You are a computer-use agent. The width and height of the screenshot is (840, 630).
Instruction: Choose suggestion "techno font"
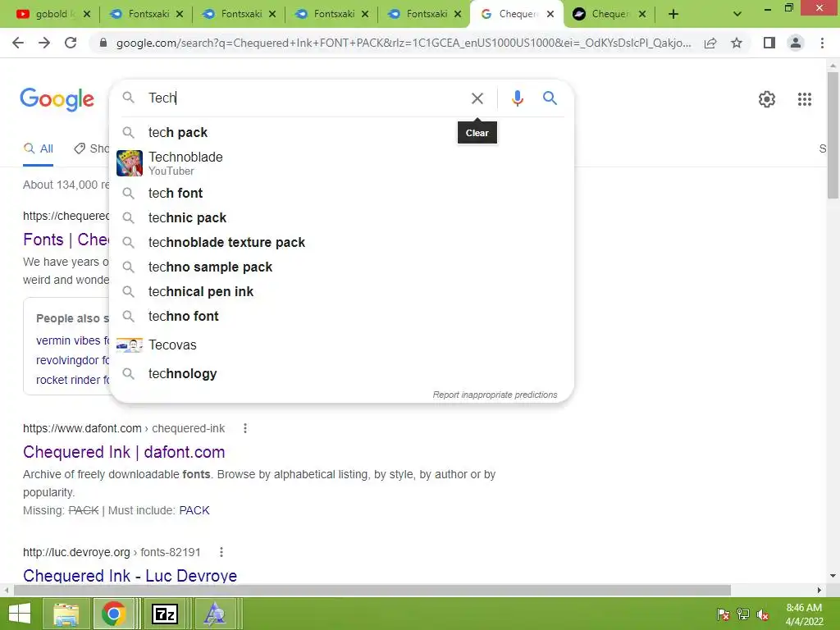341,316
